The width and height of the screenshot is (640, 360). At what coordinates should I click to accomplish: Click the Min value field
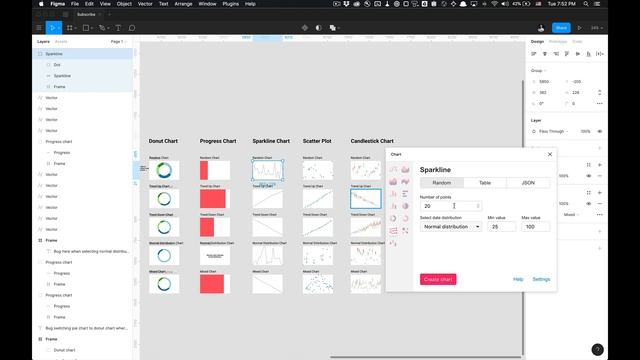tap(501, 227)
